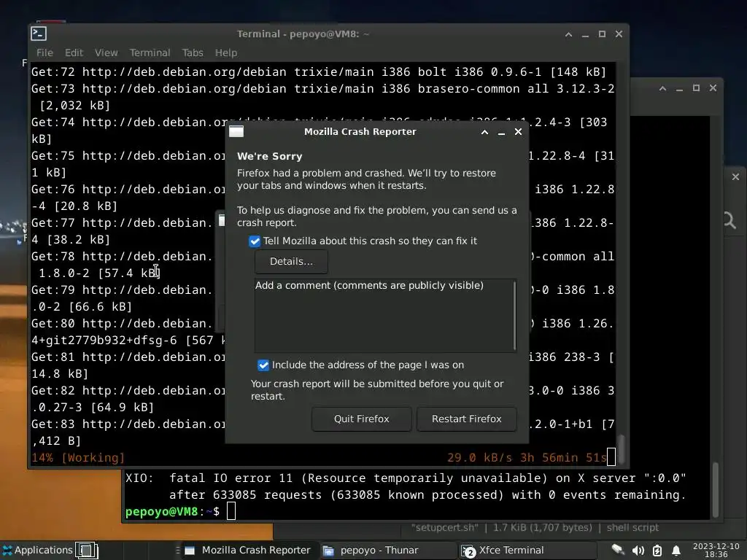Image resolution: width=747 pixels, height=560 pixels.
Task: Click the terminal icon in the Terminal title bar
Action: tap(39, 34)
